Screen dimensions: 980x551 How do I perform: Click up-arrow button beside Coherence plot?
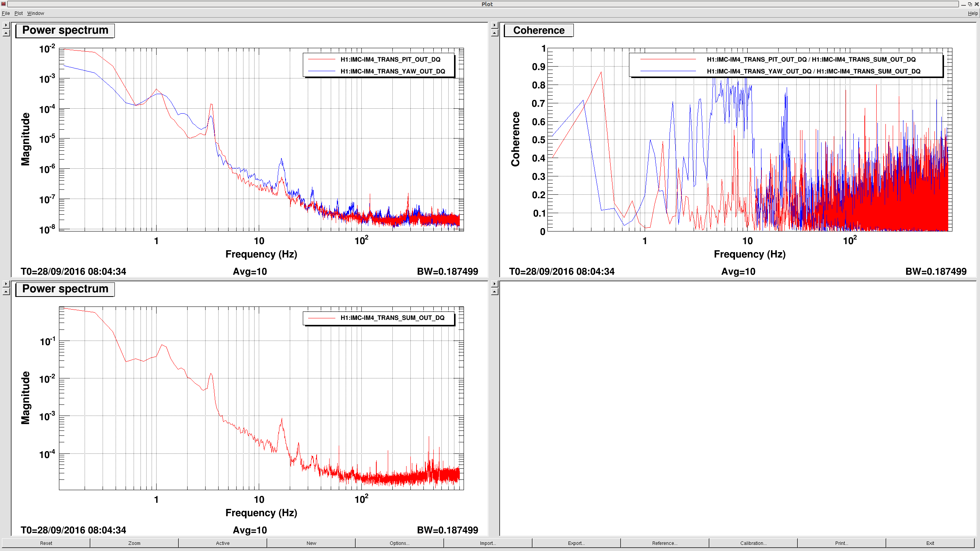coord(495,33)
